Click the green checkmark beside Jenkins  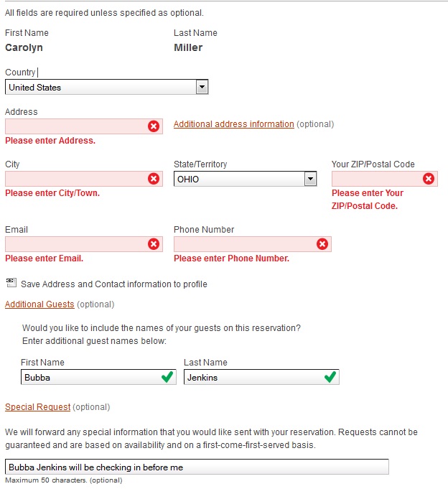(330, 377)
